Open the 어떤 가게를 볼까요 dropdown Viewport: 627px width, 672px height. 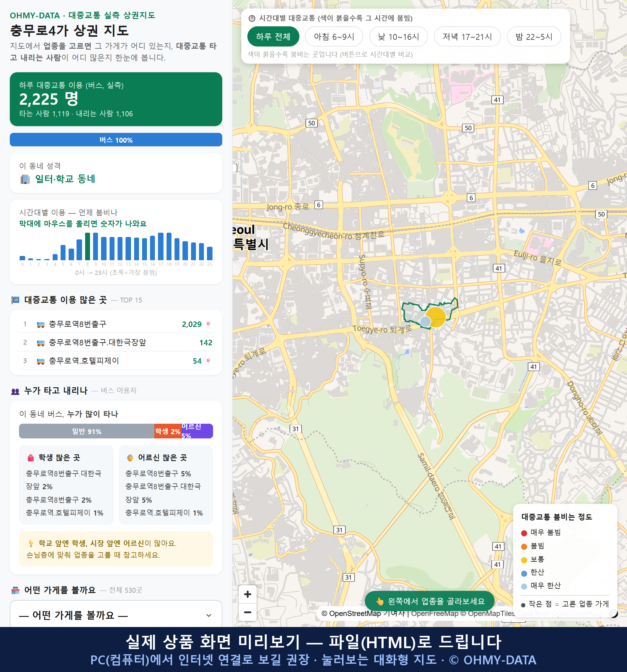pos(116,615)
